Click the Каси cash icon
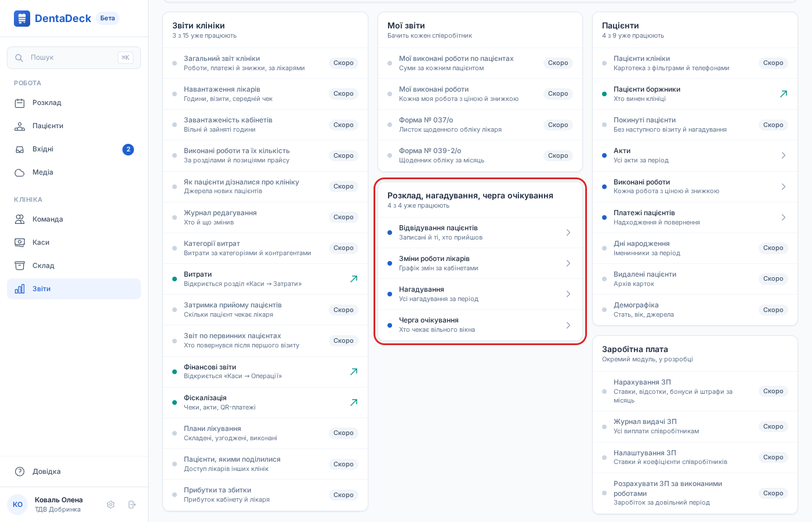 (20, 242)
